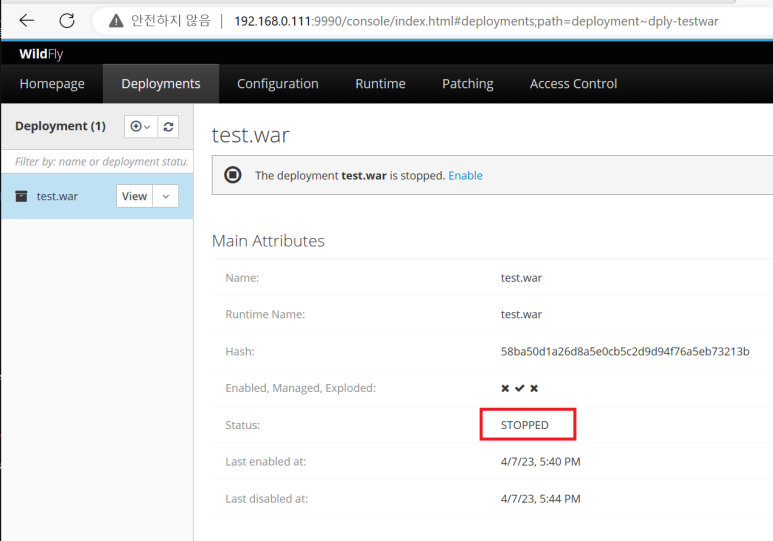Refresh the deployment list
773x541 pixels.
click(x=168, y=127)
